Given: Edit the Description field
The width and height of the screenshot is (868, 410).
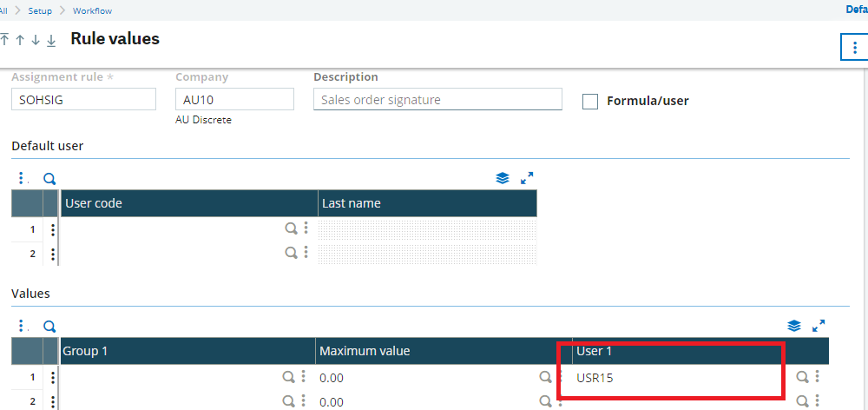Looking at the screenshot, I should coord(437,100).
